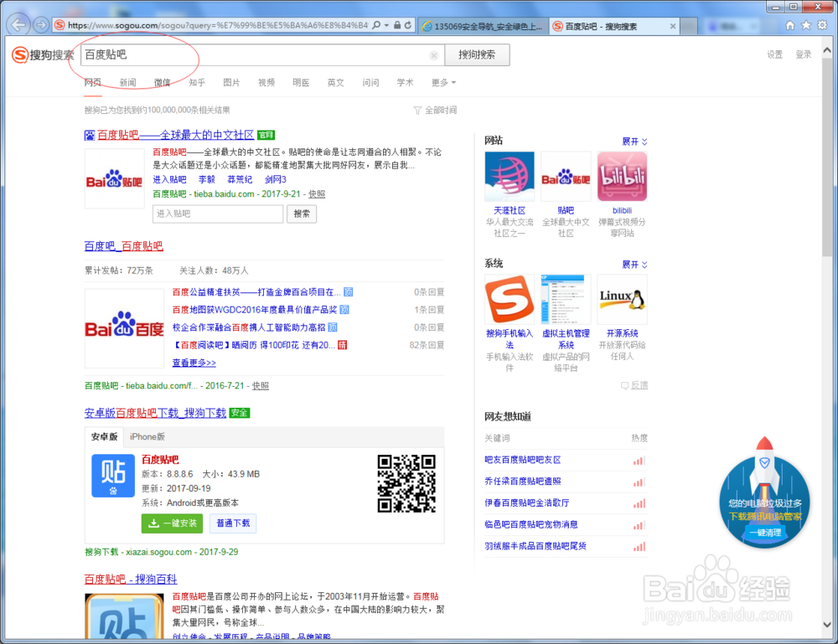Click the 进入贴吧 input field

[218, 214]
